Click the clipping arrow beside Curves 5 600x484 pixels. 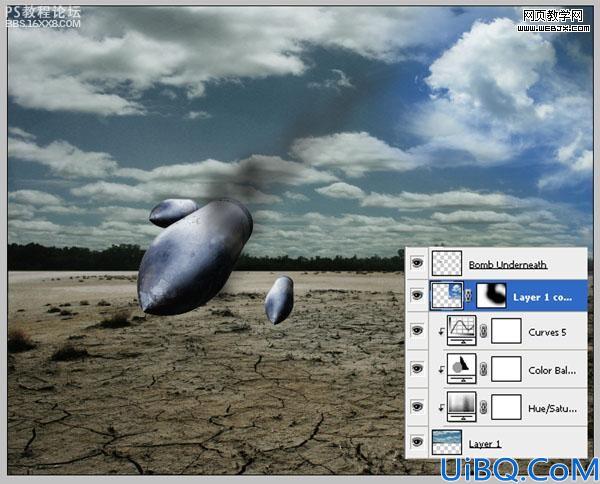point(442,331)
